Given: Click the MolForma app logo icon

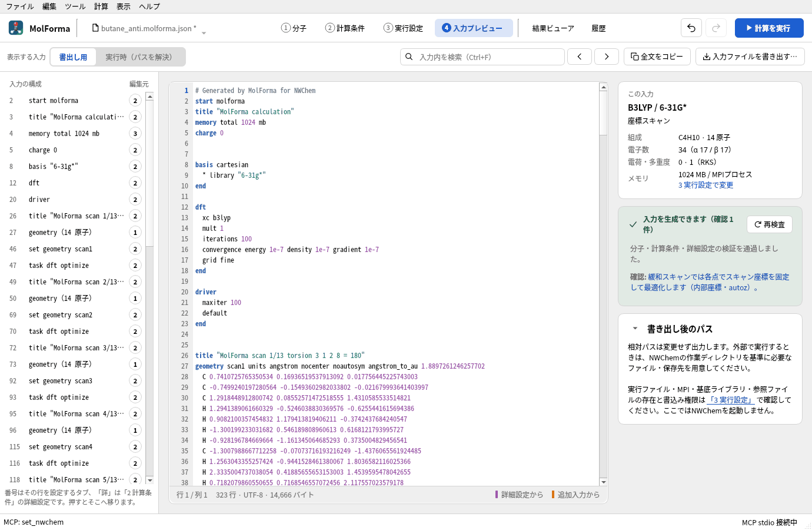Looking at the screenshot, I should click(16, 28).
